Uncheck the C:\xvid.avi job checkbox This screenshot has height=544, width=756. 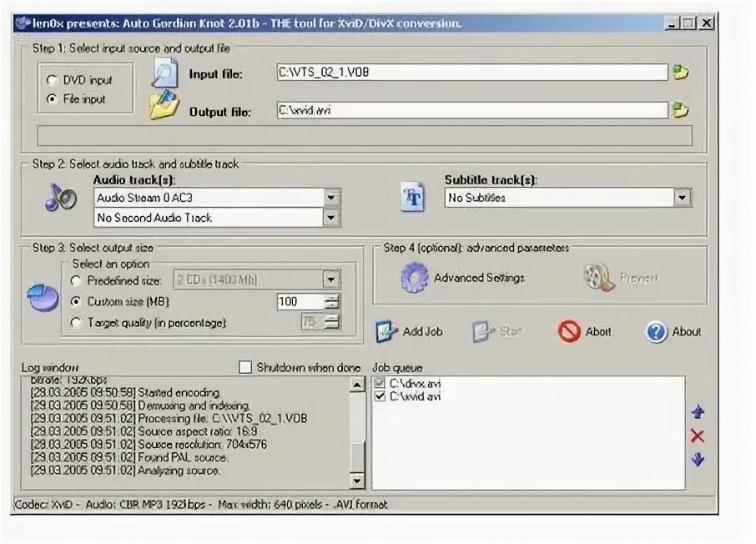(x=380, y=396)
